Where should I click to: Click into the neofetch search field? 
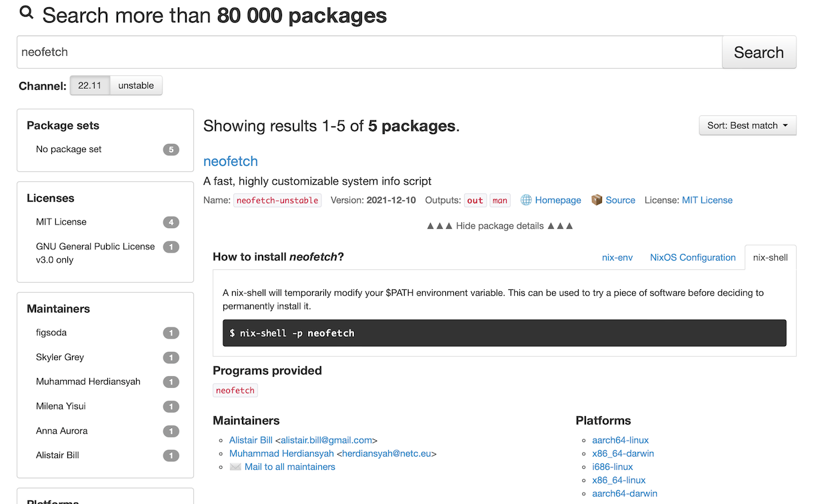(x=369, y=52)
